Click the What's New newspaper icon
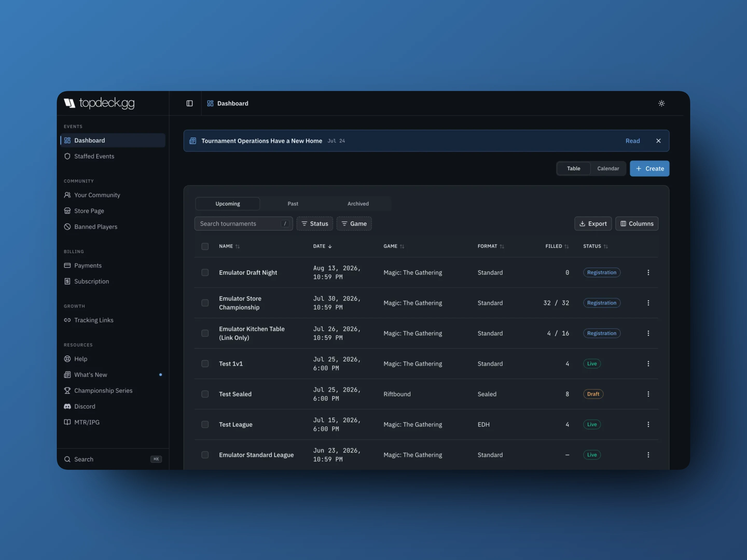The width and height of the screenshot is (747, 560). 67,375
